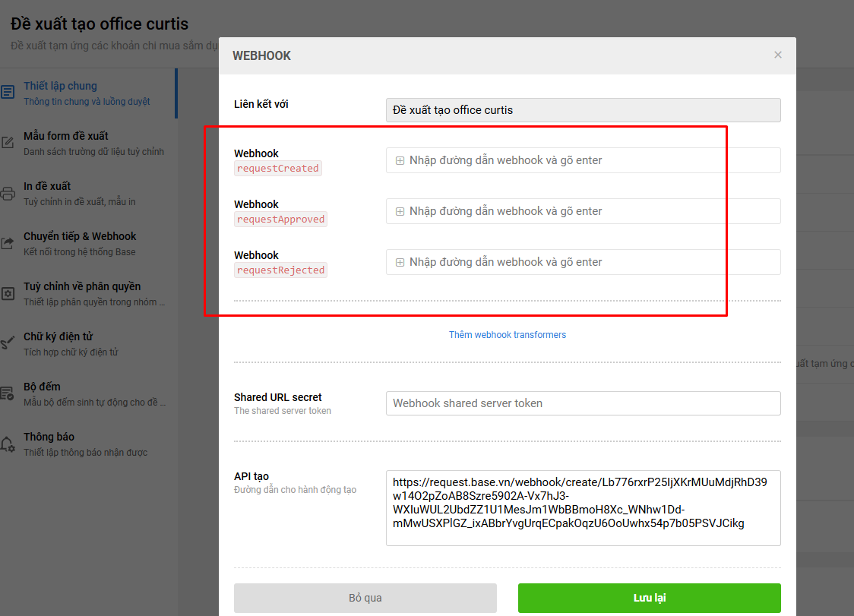The height and width of the screenshot is (616, 854).
Task: Click the Bỏ qua button
Action: tap(365, 598)
